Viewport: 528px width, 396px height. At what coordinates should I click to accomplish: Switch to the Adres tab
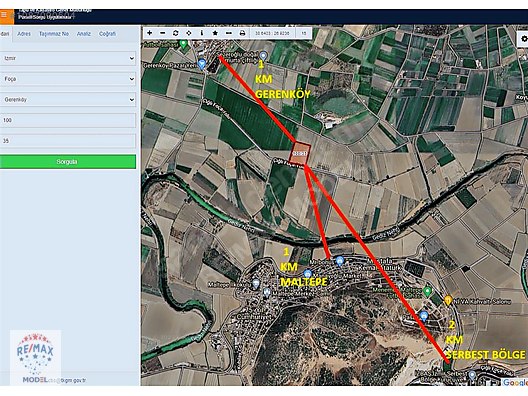[24, 34]
